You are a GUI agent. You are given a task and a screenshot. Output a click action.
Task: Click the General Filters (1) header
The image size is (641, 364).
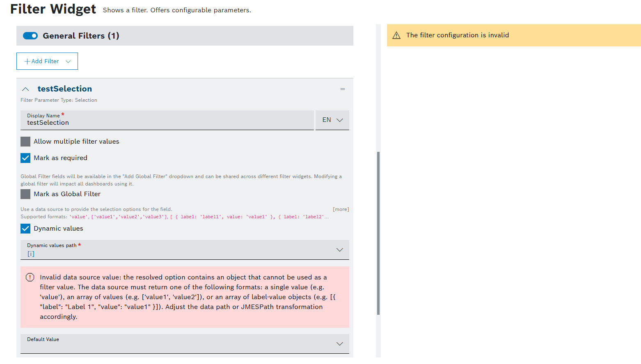pyautogui.click(x=185, y=36)
